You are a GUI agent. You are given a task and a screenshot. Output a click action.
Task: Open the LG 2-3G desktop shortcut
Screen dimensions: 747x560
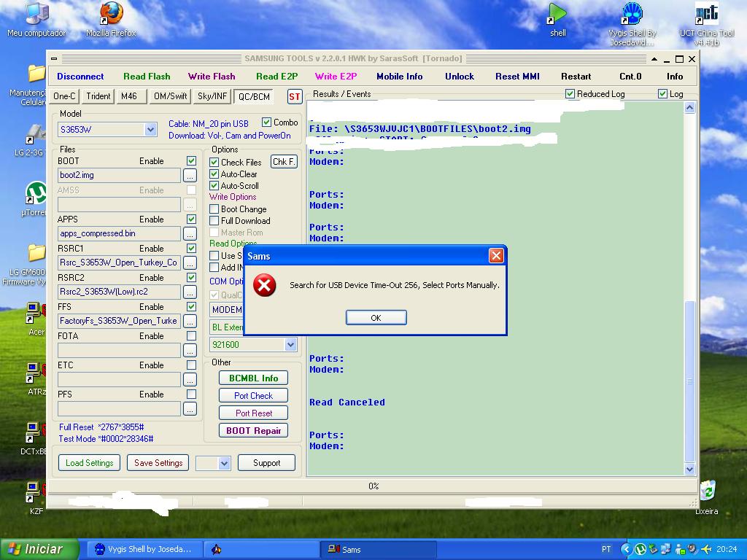tap(31, 140)
